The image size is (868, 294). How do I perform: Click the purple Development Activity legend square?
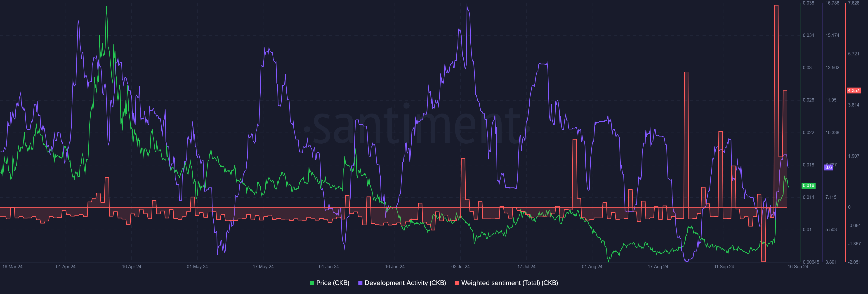(x=360, y=283)
